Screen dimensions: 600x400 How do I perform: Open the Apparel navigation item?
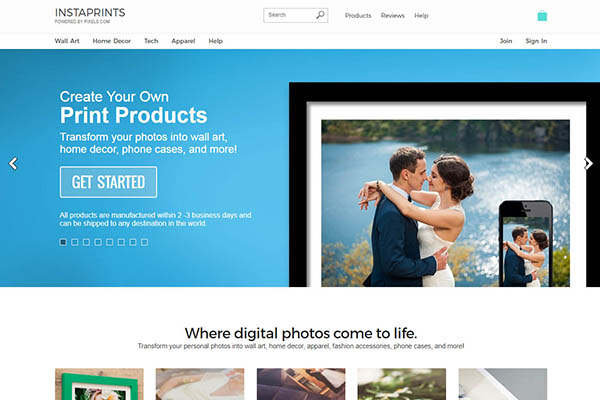click(x=183, y=41)
